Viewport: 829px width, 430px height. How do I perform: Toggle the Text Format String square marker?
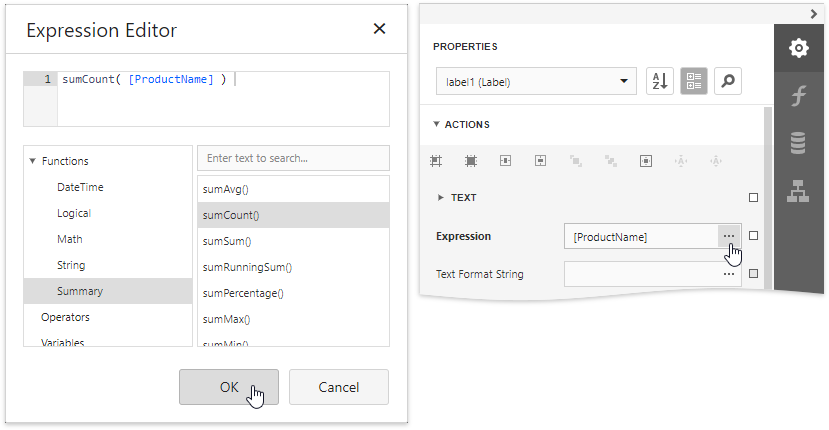point(754,274)
